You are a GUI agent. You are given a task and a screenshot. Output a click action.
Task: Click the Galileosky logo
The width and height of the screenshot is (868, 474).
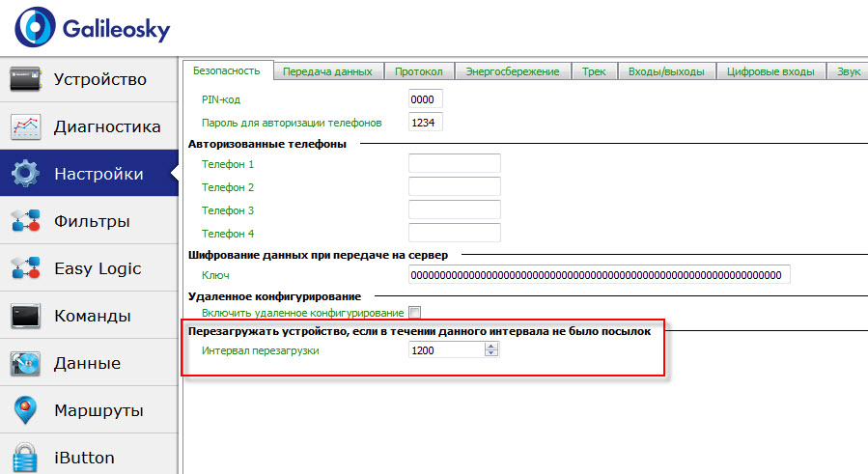[x=92, y=29]
